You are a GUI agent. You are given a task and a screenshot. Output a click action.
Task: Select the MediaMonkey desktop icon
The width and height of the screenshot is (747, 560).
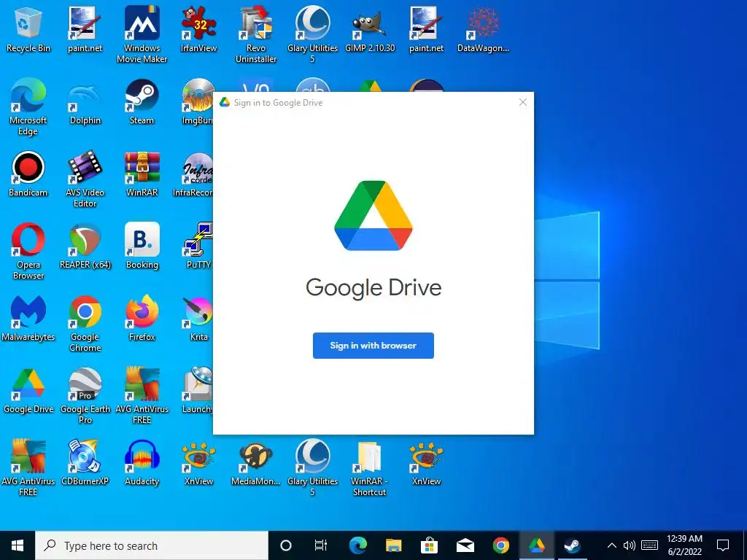click(x=256, y=463)
